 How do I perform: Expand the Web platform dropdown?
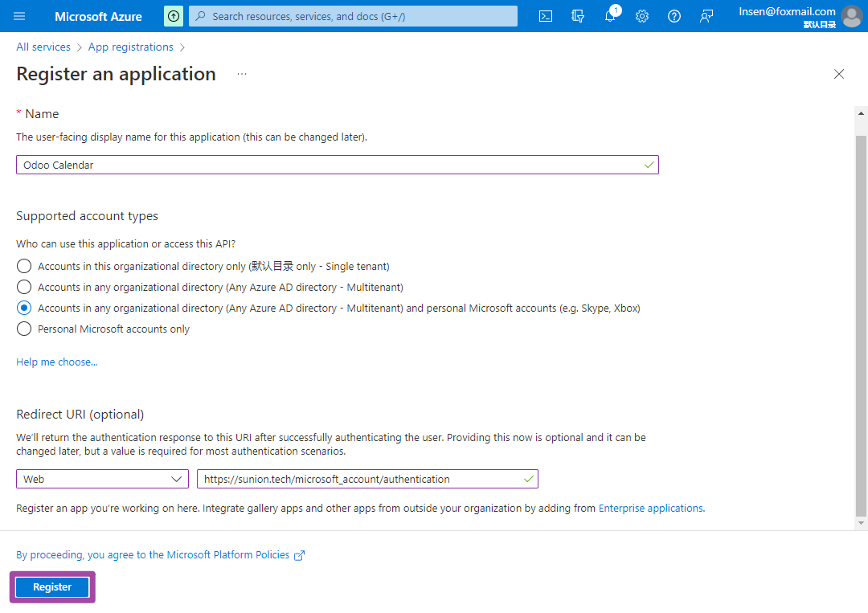102,479
